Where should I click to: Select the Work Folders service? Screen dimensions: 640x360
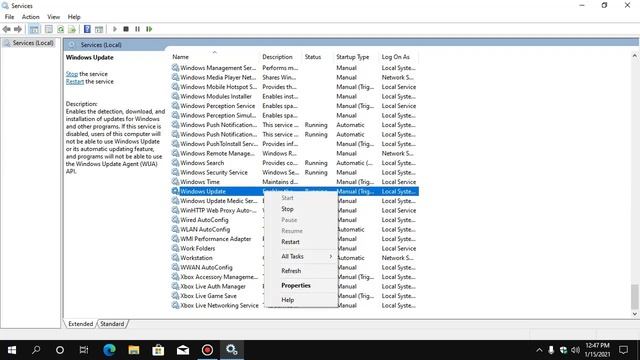coord(218,248)
